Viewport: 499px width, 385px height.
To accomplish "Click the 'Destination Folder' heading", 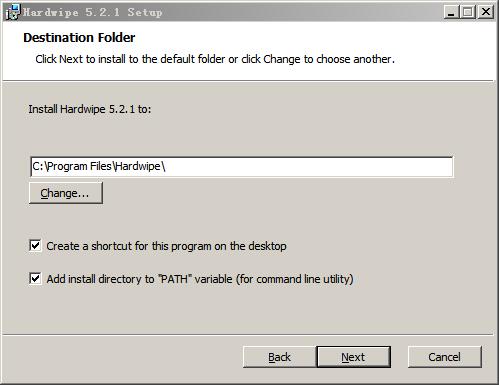I will [x=79, y=37].
